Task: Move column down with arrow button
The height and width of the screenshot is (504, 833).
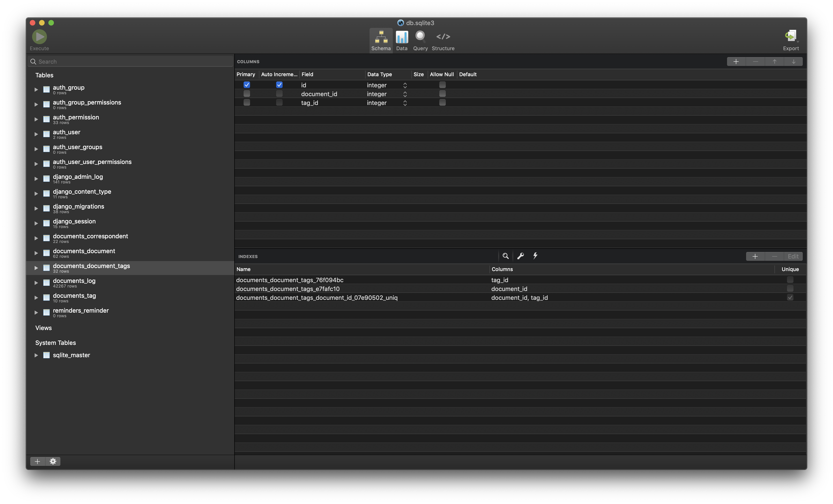Action: pos(793,62)
